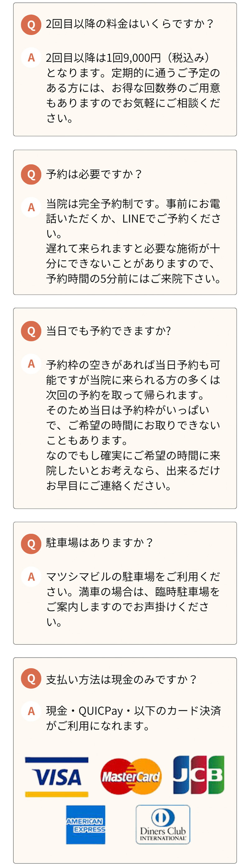Click the Q icon beside 当日でも予約できますか
The width and height of the screenshot is (249, 868).
click(x=31, y=331)
